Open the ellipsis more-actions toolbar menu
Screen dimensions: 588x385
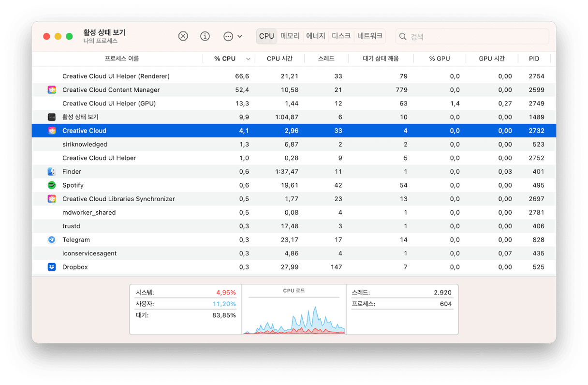coord(233,36)
